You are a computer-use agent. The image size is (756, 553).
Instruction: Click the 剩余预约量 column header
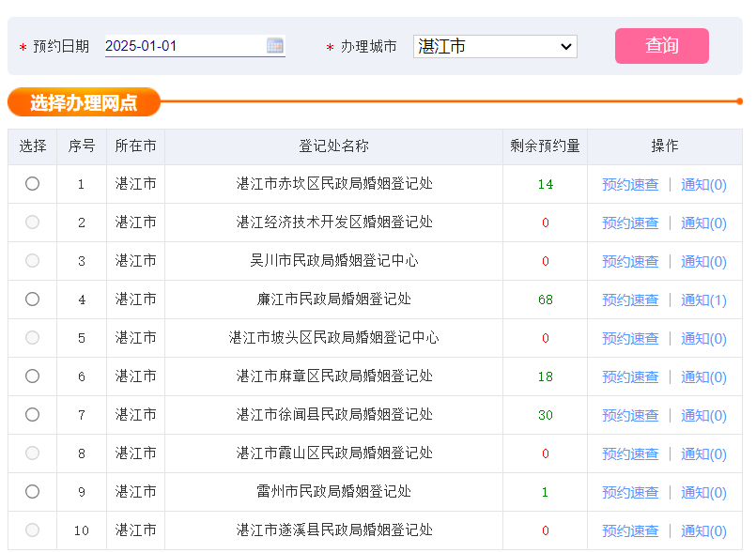[x=545, y=146]
